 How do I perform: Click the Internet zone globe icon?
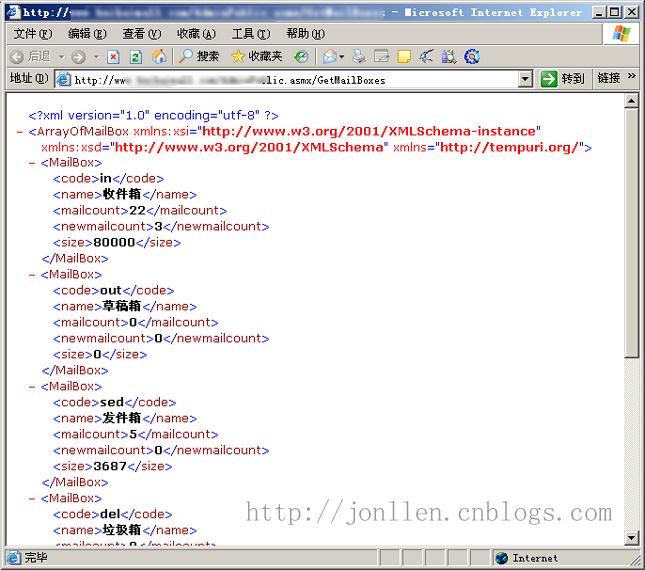pyautogui.click(x=502, y=558)
